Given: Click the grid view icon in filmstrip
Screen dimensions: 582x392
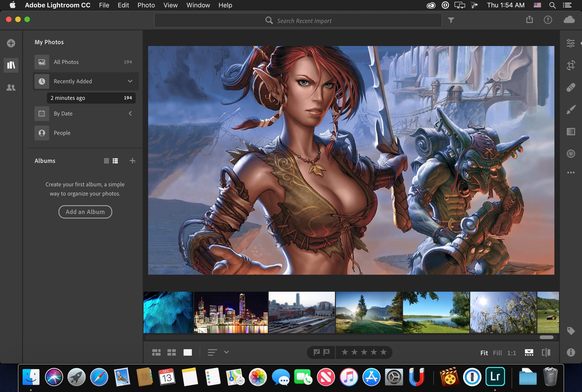Looking at the screenshot, I should pos(171,352).
